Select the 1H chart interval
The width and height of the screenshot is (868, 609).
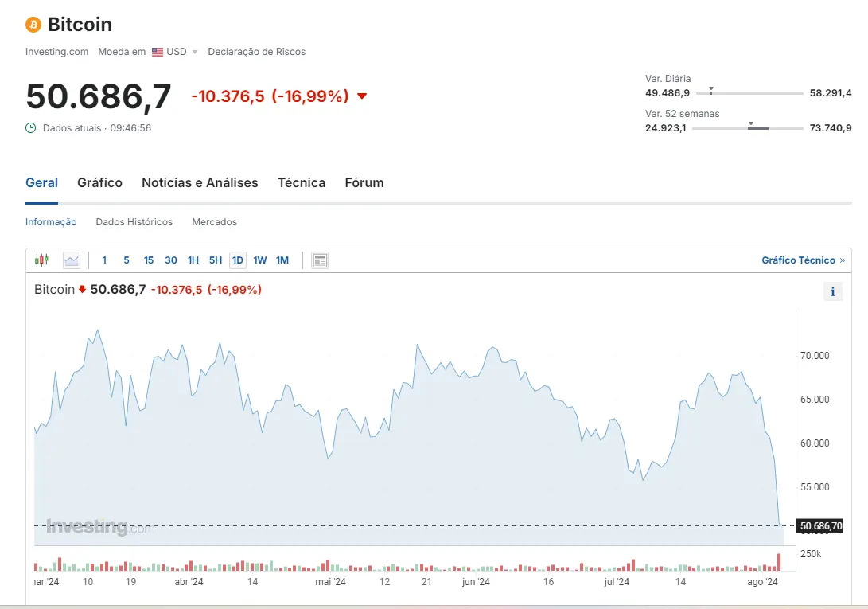pos(193,260)
